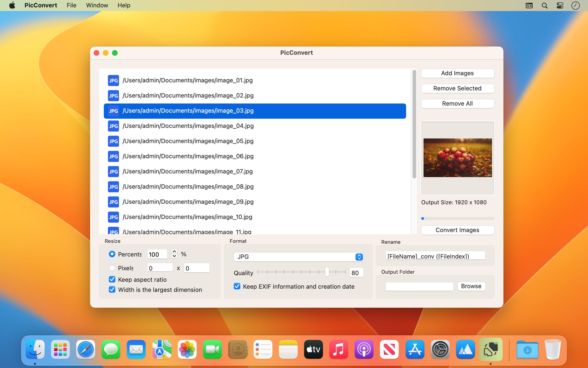This screenshot has width=588, height=368.
Task: Select the image_08.jpg file path
Action: (188, 187)
